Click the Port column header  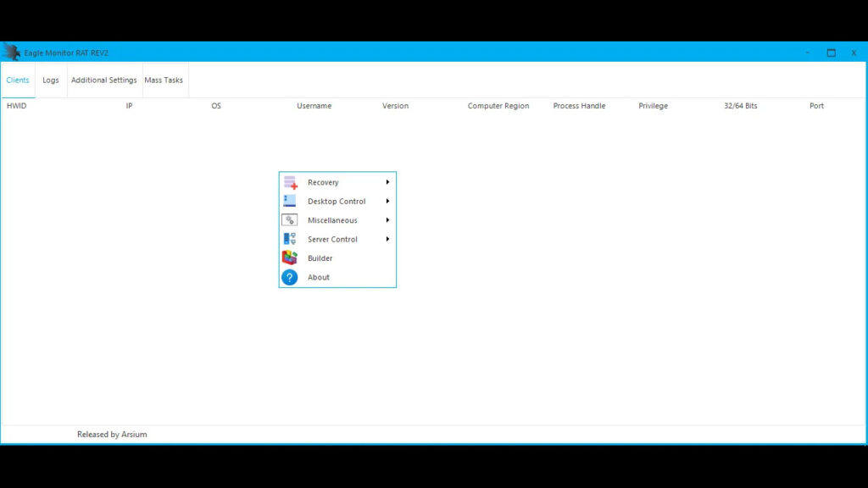[816, 106]
